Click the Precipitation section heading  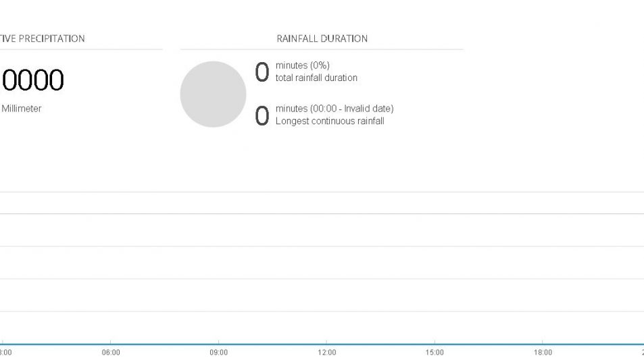coord(43,38)
